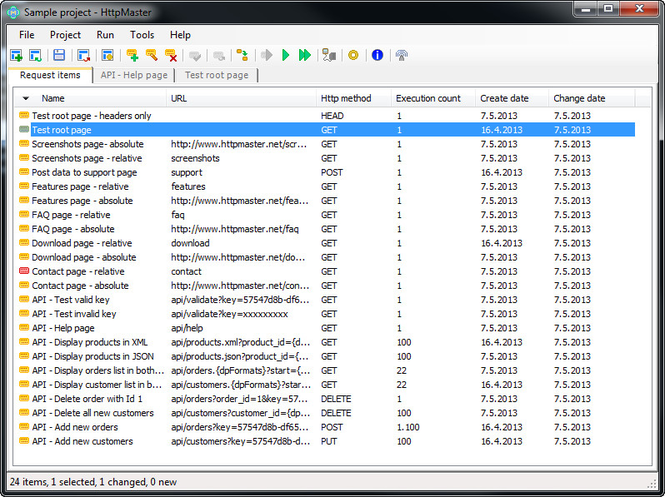The width and height of the screenshot is (665, 497).
Task: Run the single green play button
Action: (x=285, y=55)
